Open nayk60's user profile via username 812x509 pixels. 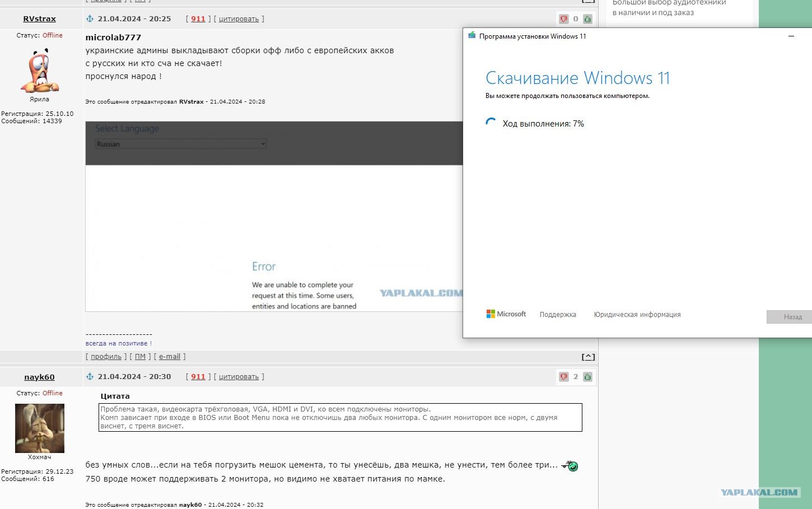click(39, 377)
